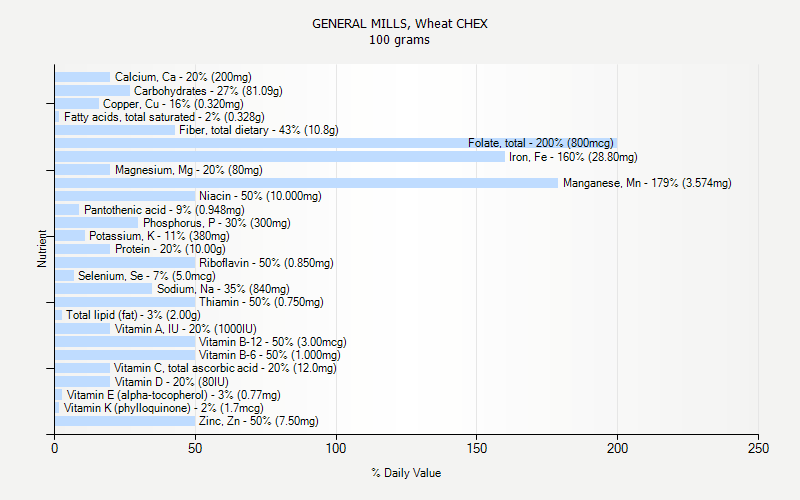
Task: Click the 'Phosphorus, P - 30% (300mg)' label
Action: coord(217,223)
